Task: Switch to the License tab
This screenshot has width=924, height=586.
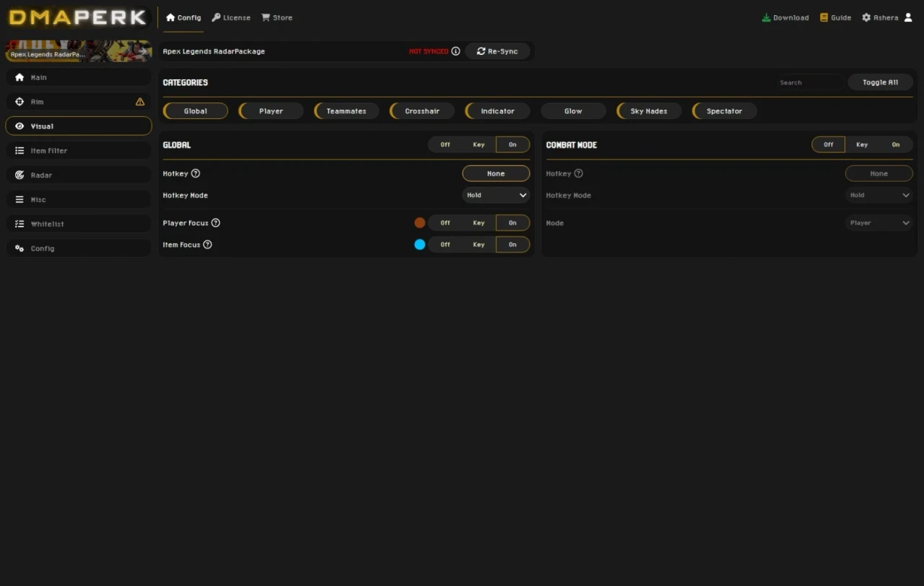Action: pyautogui.click(x=230, y=17)
